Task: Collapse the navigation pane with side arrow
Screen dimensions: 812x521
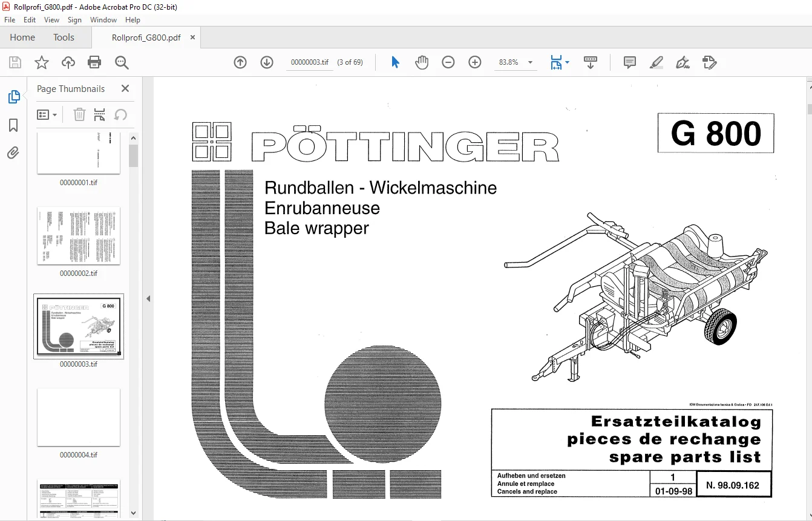Action: point(148,298)
